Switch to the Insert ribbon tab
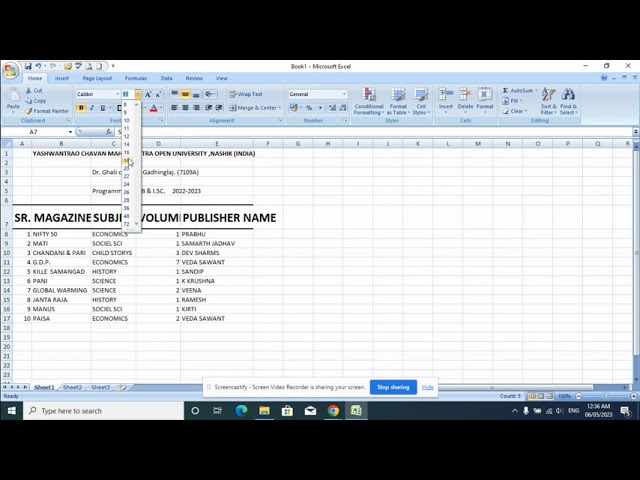Image resolution: width=640 pixels, height=480 pixels. point(62,78)
